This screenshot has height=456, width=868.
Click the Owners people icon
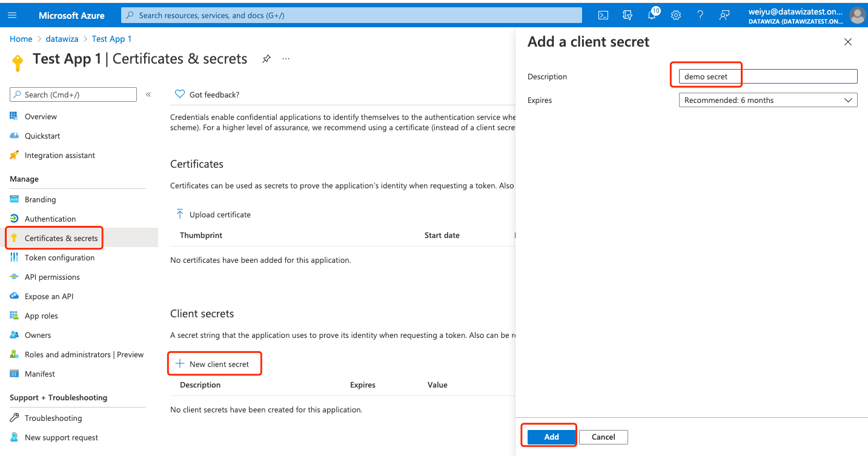pos(14,335)
